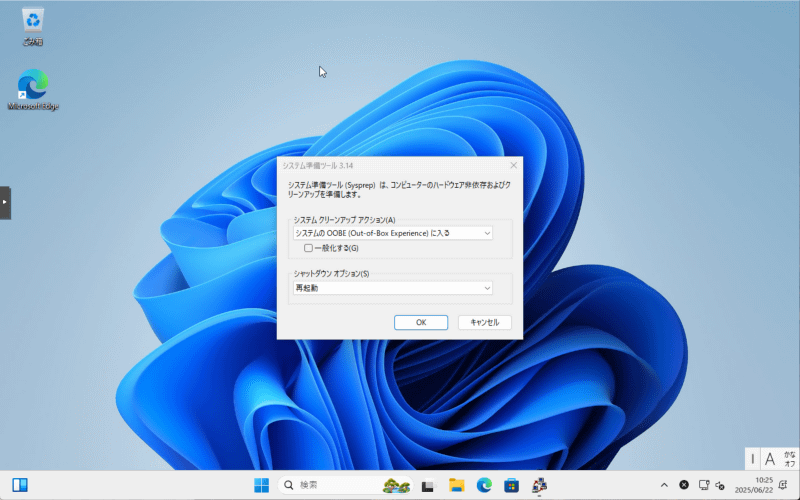800x500 pixels.
Task: Toggle the kana off IME indicator
Action: coord(789,459)
